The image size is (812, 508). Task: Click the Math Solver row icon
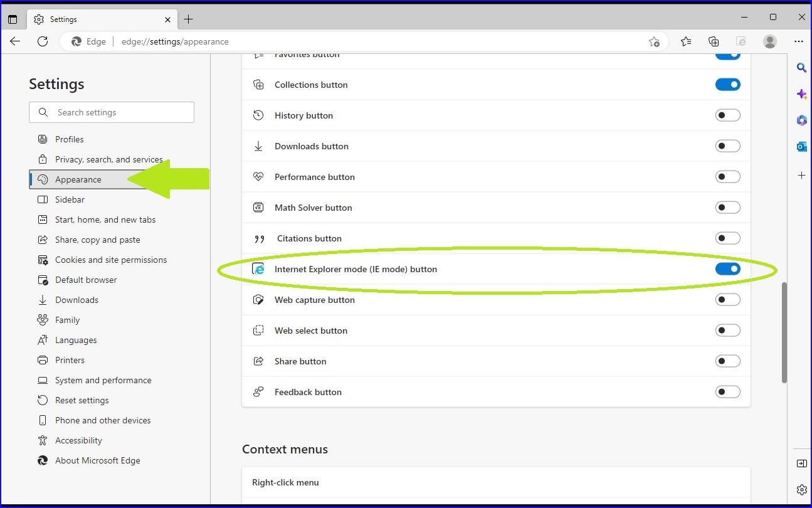(x=258, y=208)
